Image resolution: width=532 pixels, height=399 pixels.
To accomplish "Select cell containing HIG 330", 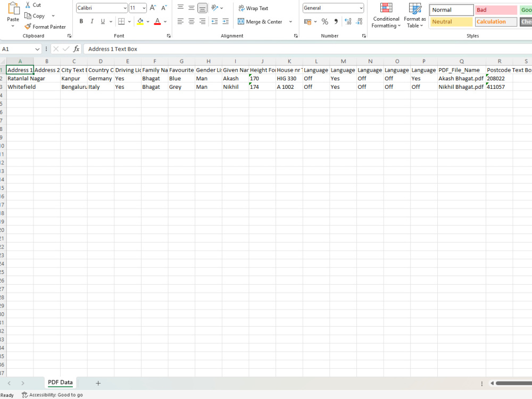I will 289,78.
